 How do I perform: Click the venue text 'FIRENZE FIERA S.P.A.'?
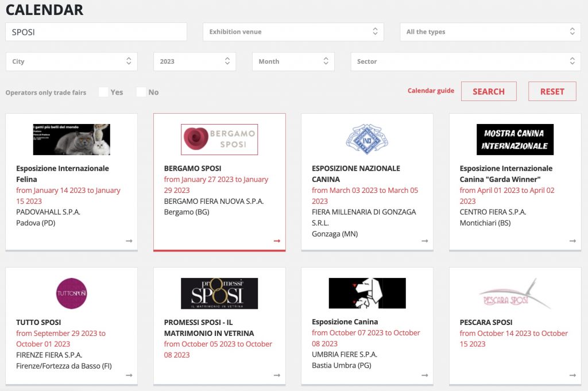pos(49,355)
